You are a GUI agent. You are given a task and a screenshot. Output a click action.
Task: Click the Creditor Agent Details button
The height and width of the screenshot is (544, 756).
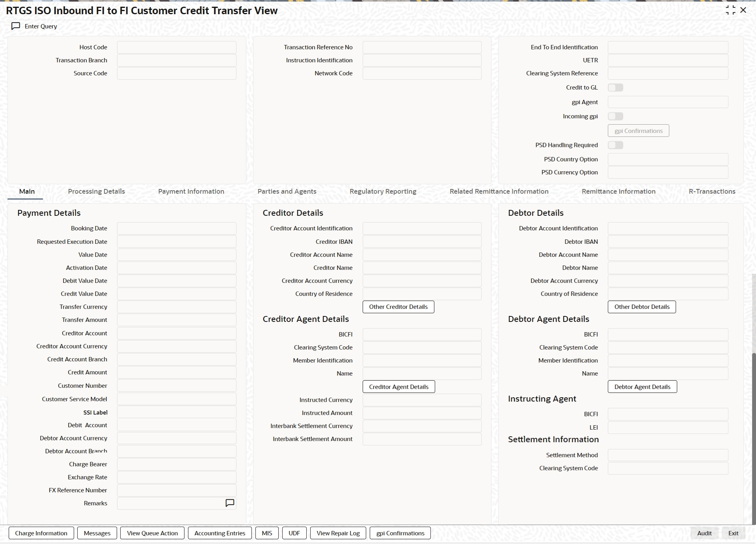tap(398, 387)
